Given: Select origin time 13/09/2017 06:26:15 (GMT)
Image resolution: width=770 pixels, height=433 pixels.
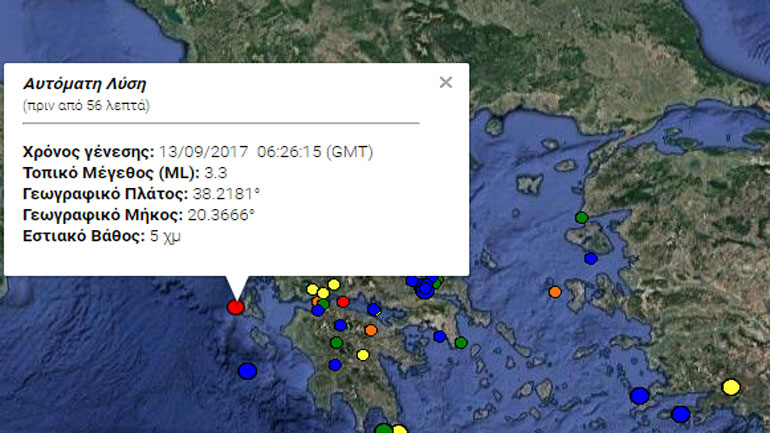Looking at the screenshot, I should [x=266, y=152].
